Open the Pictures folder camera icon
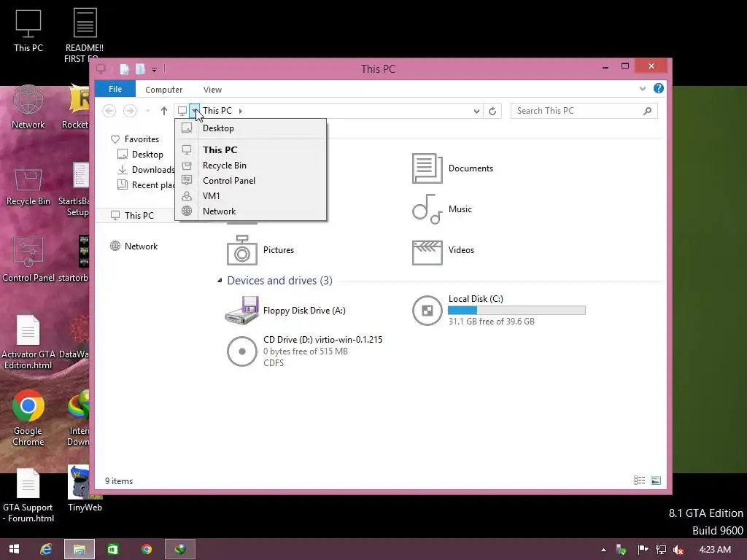Image resolution: width=747 pixels, height=560 pixels. click(x=242, y=250)
